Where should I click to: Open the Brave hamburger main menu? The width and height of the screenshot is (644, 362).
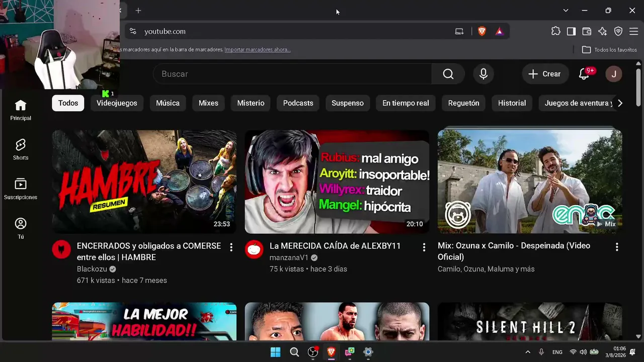point(633,31)
